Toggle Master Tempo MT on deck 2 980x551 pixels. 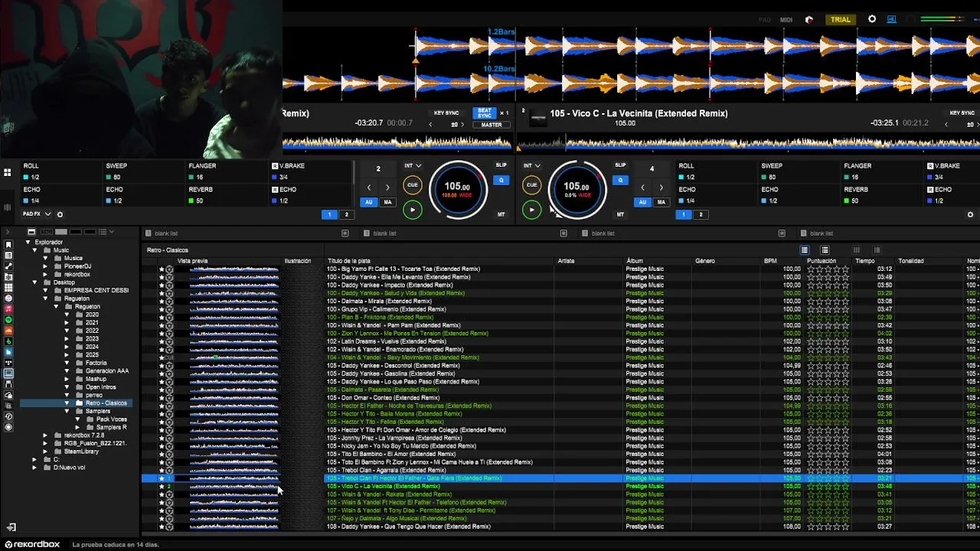coord(620,214)
